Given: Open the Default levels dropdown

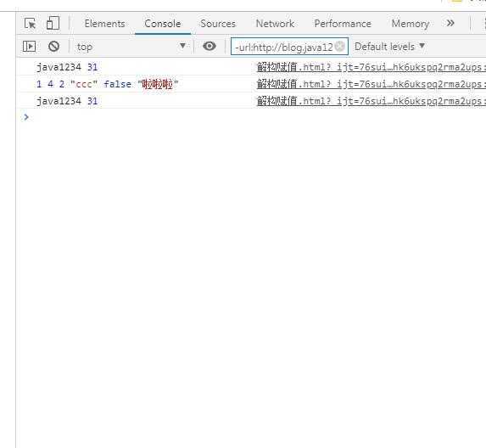Looking at the screenshot, I should pos(389,47).
